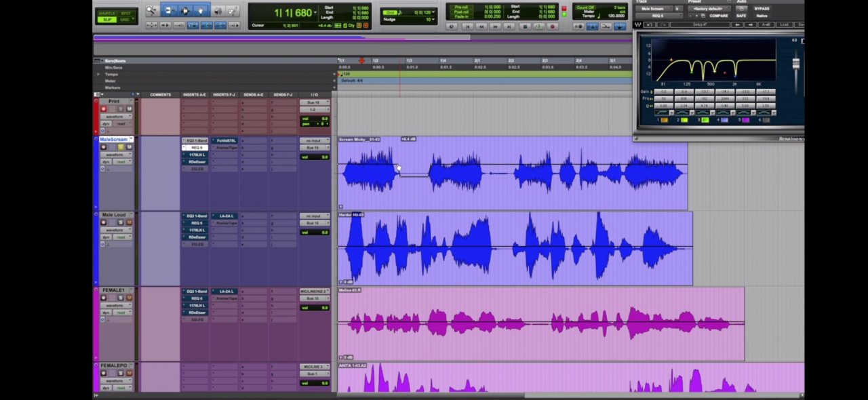The width and height of the screenshot is (868, 400).
Task: Click the Setup A field in plugin
Action: tap(701, 24)
